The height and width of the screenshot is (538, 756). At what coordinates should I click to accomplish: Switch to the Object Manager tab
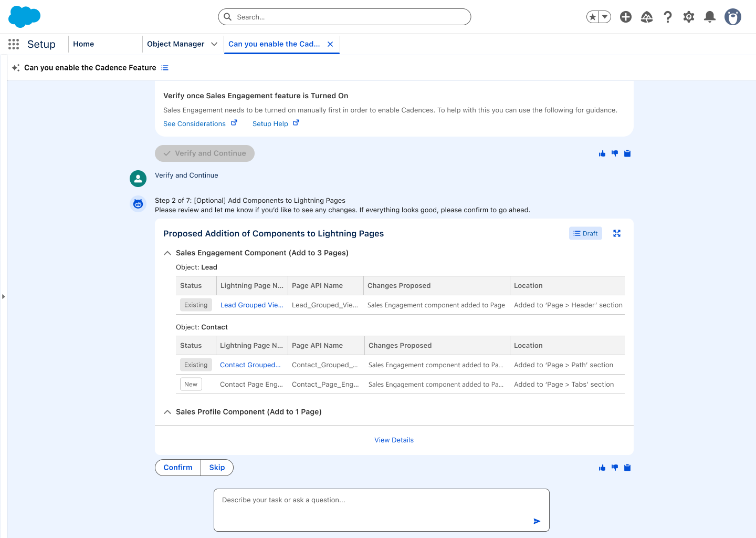[175, 44]
